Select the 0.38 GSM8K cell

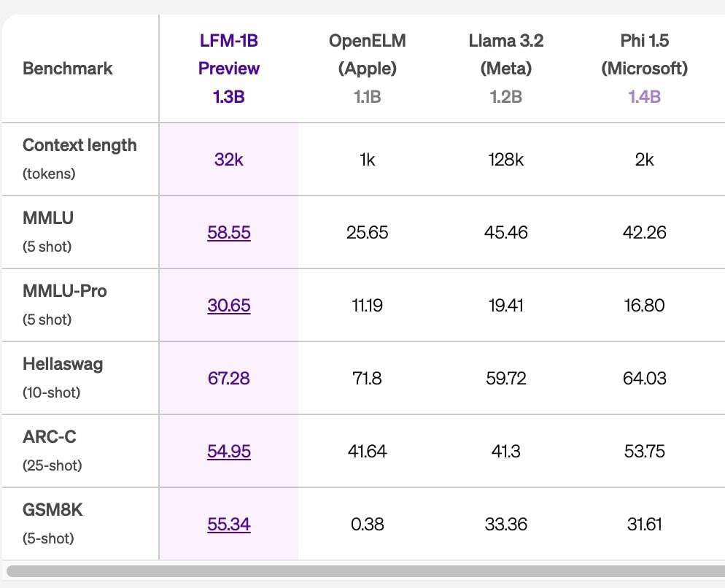tap(367, 524)
